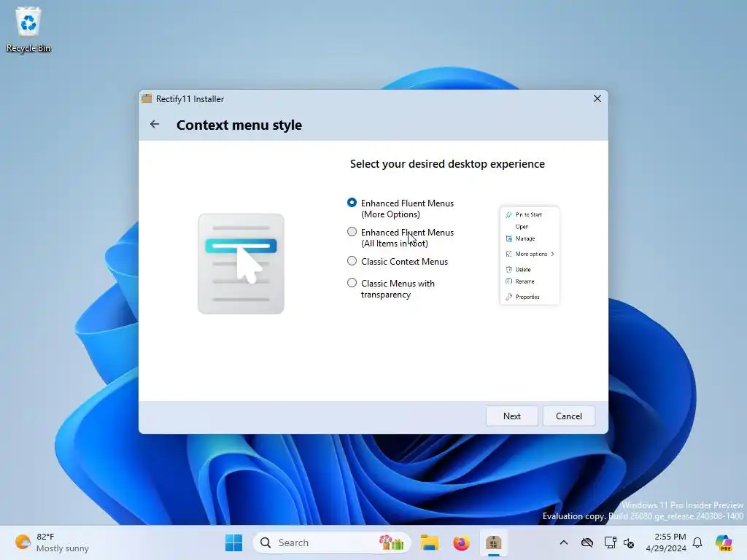The height and width of the screenshot is (560, 747).
Task: Click the 'Context menu style' heading
Action: (239, 125)
